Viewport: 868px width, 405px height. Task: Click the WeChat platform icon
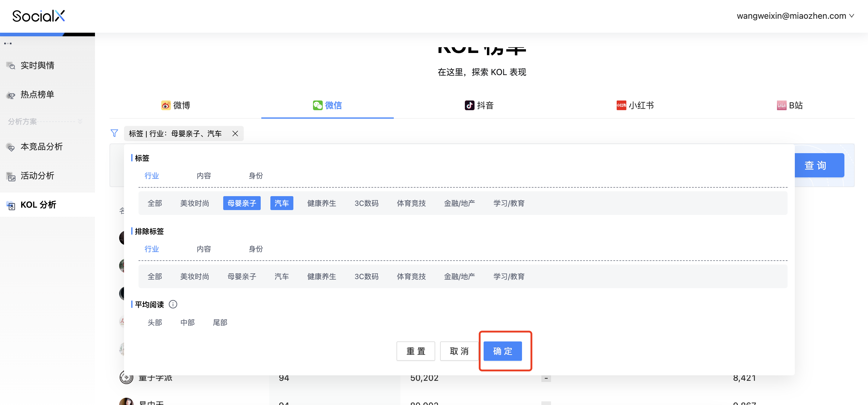(318, 106)
